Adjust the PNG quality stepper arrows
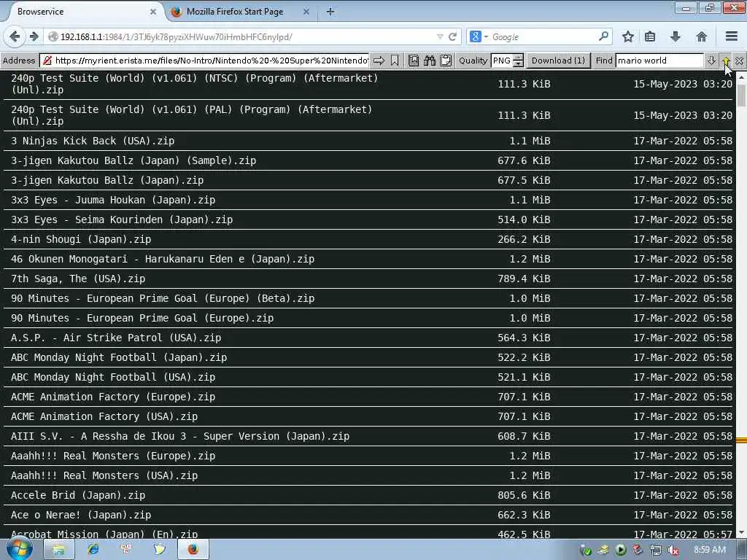This screenshot has width=747, height=560. tap(519, 61)
